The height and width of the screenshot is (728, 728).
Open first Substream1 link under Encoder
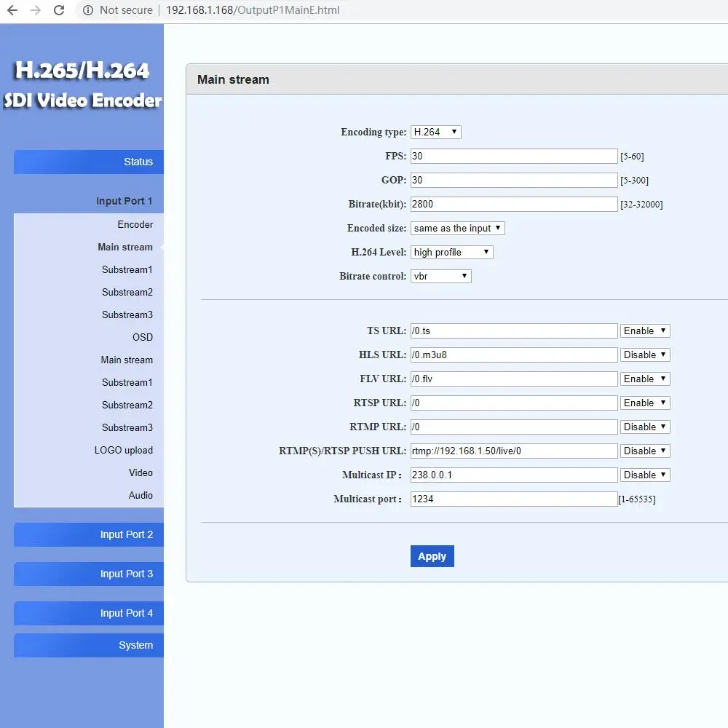coord(127,270)
